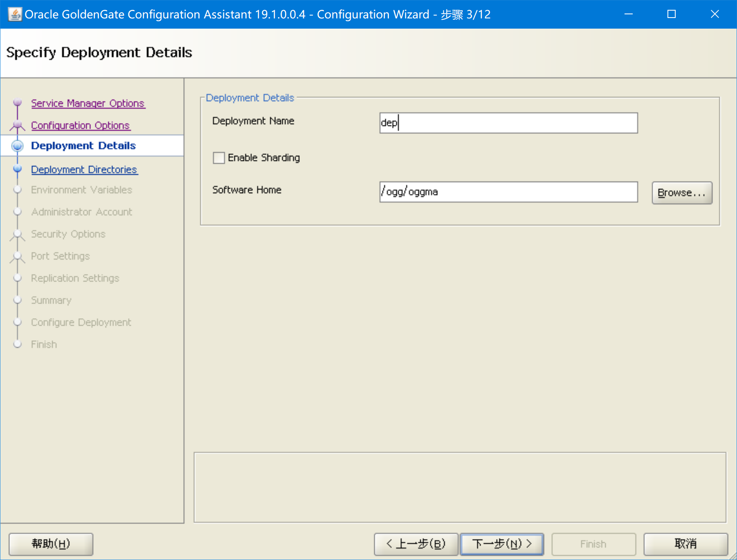This screenshot has width=737, height=560.
Task: Click the Deployment Name input field
Action: click(x=508, y=123)
